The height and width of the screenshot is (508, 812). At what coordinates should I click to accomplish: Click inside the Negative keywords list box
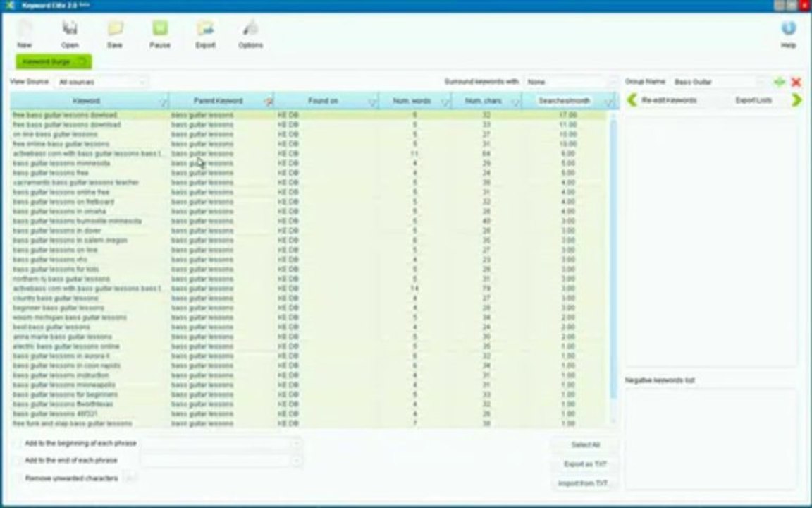[710, 439]
